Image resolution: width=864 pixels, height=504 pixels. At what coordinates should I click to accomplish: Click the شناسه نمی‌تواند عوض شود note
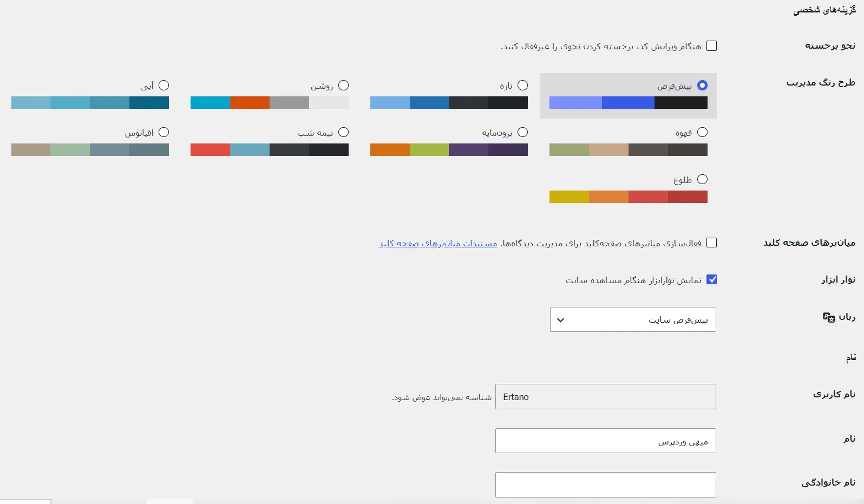[442, 397]
